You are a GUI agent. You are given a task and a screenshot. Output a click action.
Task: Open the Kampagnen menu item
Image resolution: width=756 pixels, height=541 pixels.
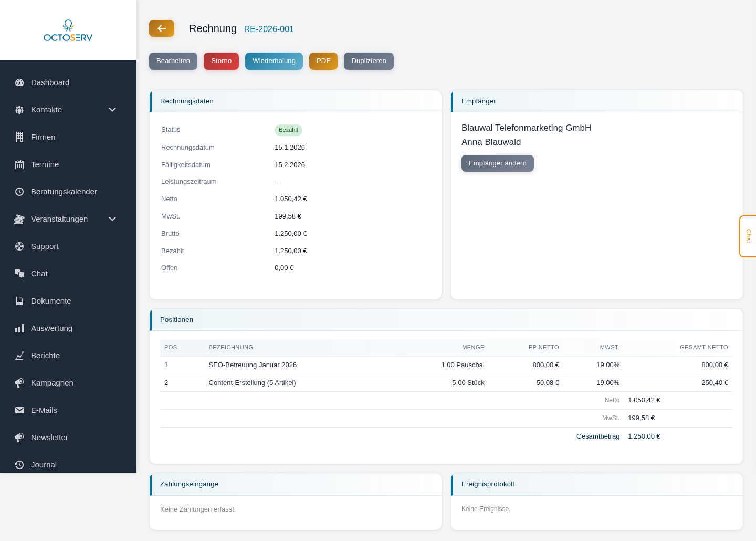(68, 383)
